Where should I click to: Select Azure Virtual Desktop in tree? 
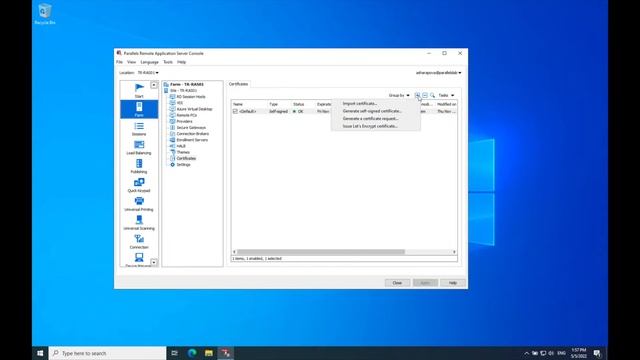click(194, 109)
